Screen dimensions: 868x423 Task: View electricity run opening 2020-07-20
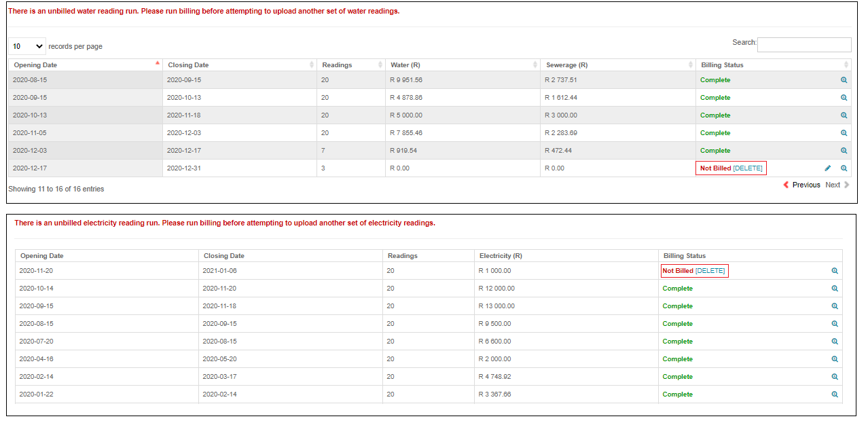point(835,342)
